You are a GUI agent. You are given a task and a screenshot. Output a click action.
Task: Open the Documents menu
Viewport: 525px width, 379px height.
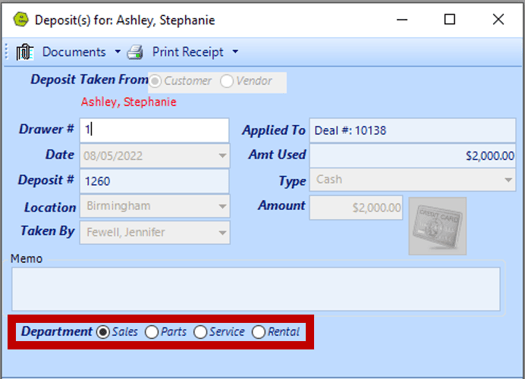click(74, 52)
